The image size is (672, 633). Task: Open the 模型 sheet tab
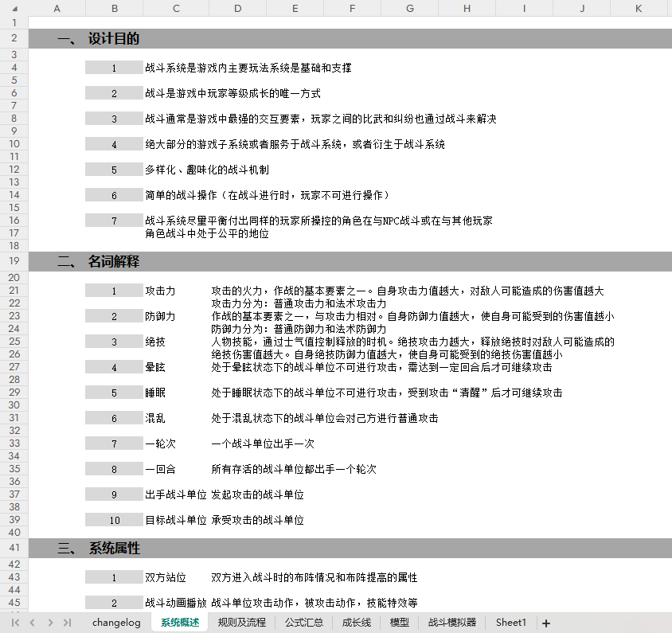tap(400, 623)
